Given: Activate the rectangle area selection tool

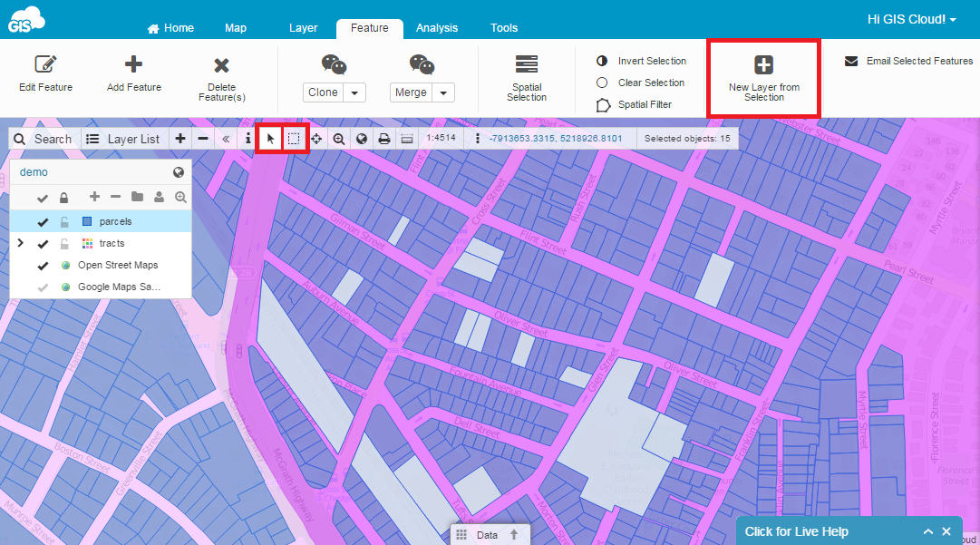Looking at the screenshot, I should pyautogui.click(x=294, y=139).
